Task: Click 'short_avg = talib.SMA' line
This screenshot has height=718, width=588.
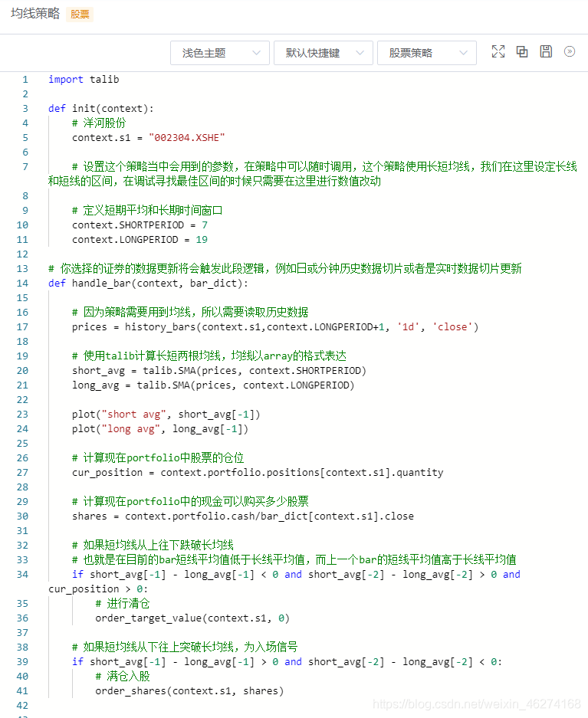Action: click(x=219, y=371)
